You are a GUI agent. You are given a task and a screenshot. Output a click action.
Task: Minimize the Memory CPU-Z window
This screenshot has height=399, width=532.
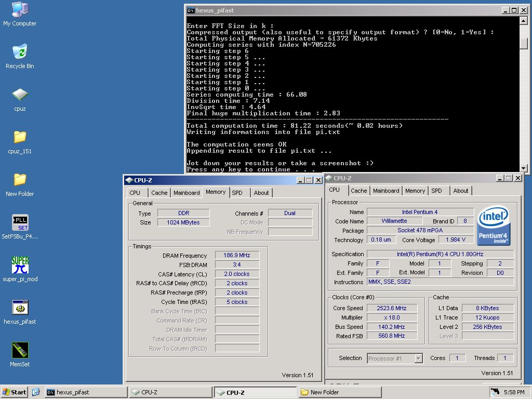click(x=300, y=180)
